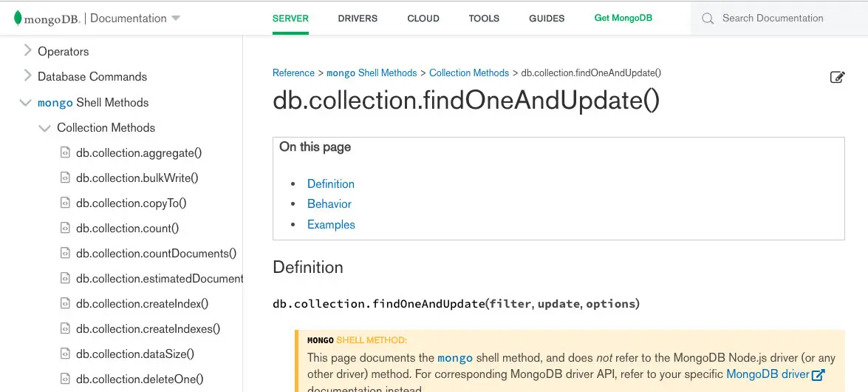868x392 pixels.
Task: Click the findOneAndUpdate(filter, update, options) signature
Action: [x=456, y=304]
